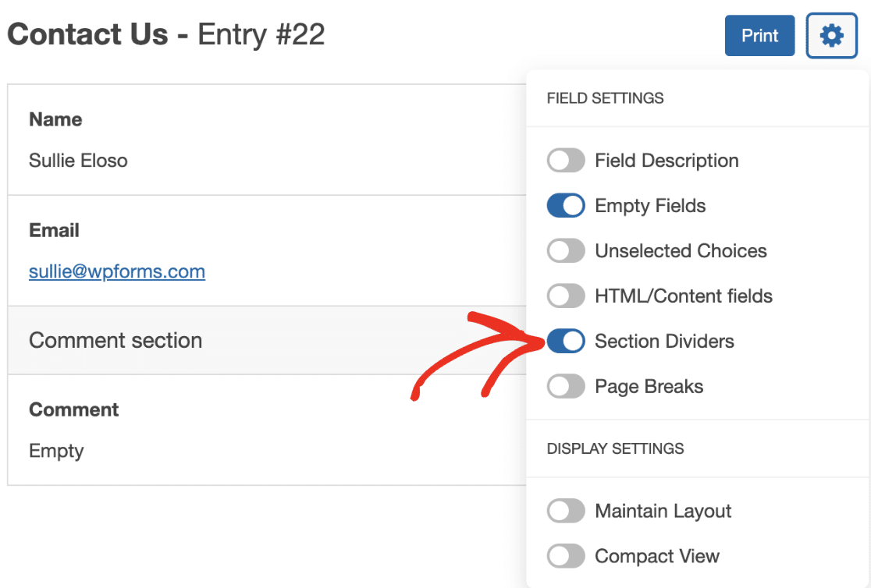Click the Empty comment value
The height and width of the screenshot is (588, 871).
56,451
